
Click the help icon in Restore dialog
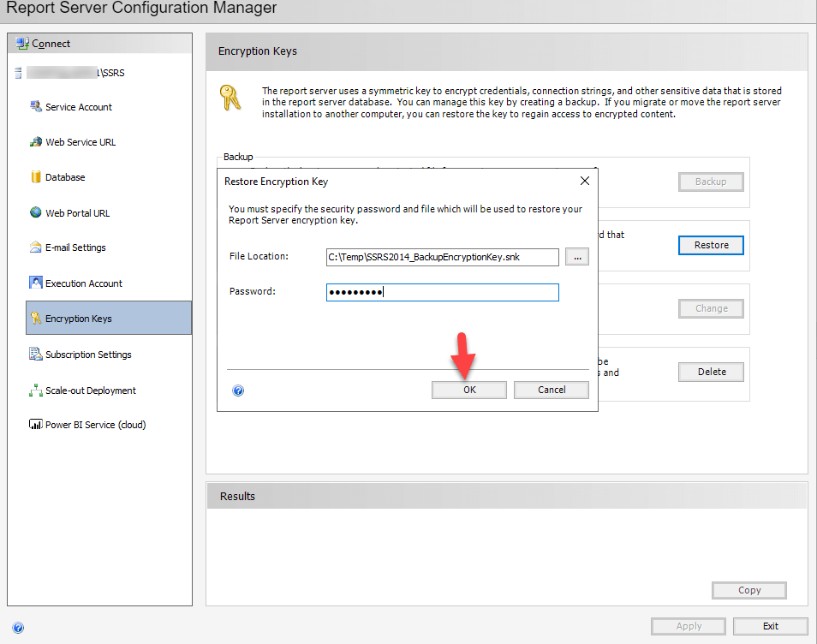[238, 391]
